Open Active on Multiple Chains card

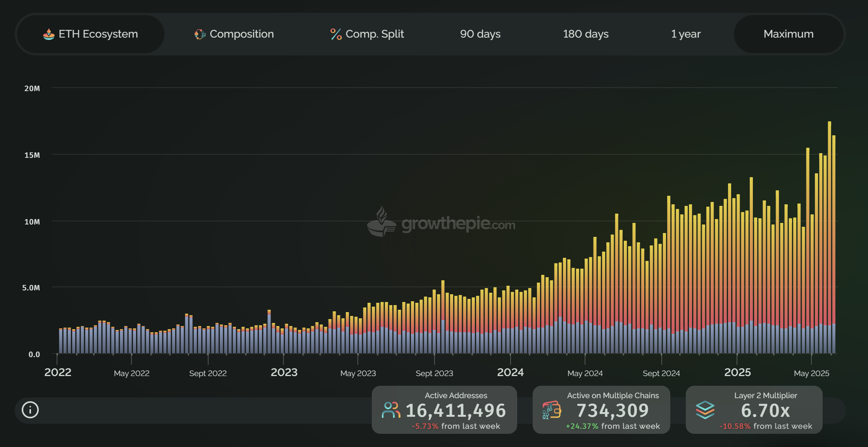click(x=601, y=410)
